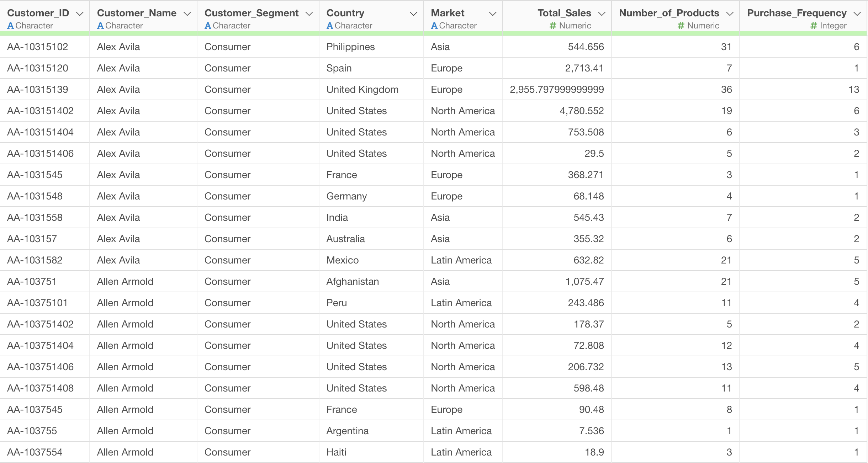Select the Country column header

tap(345, 13)
